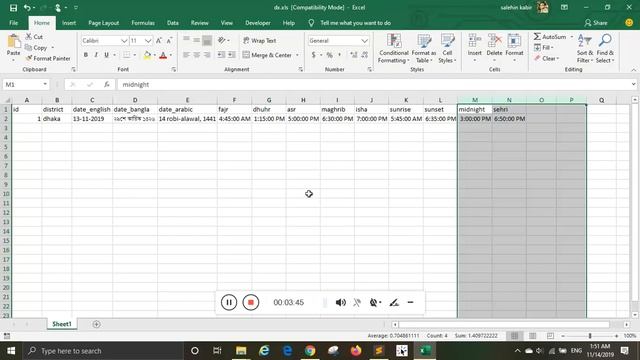The width and height of the screenshot is (640, 360).
Task: Apply the percent style format
Action: click(x=329, y=55)
